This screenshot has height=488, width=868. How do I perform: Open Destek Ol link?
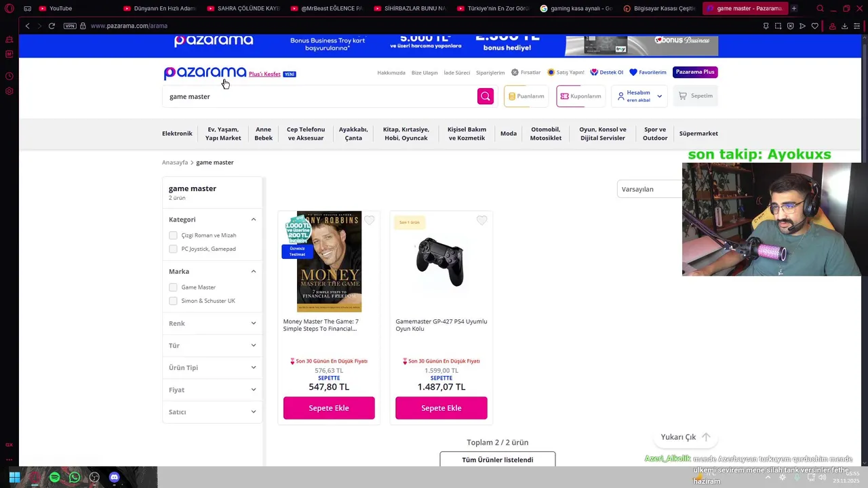(x=607, y=73)
